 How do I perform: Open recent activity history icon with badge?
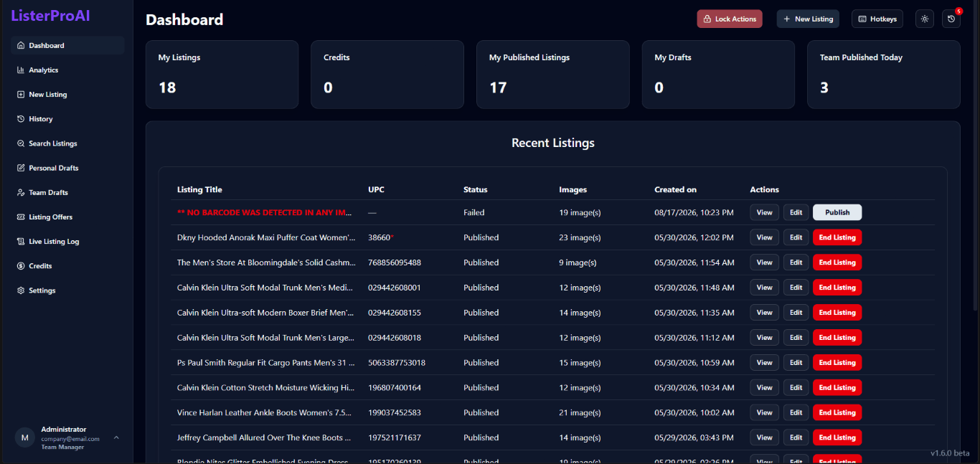pyautogui.click(x=951, y=19)
